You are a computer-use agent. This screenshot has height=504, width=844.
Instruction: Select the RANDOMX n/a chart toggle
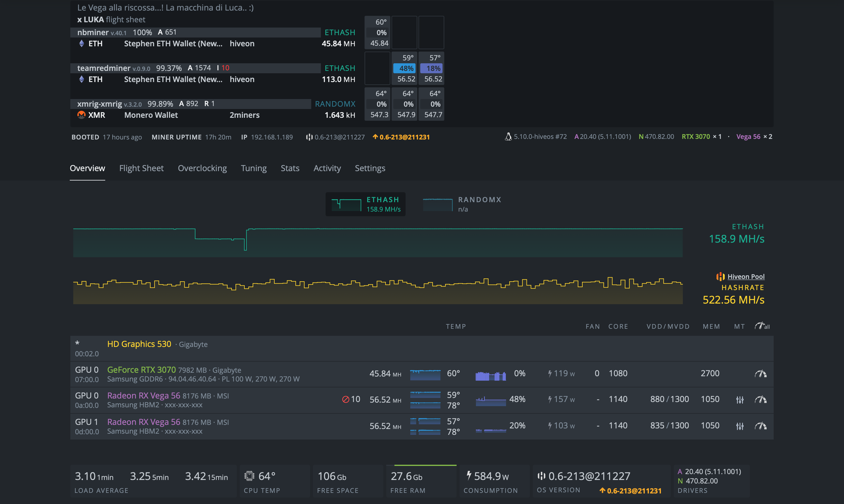(462, 204)
